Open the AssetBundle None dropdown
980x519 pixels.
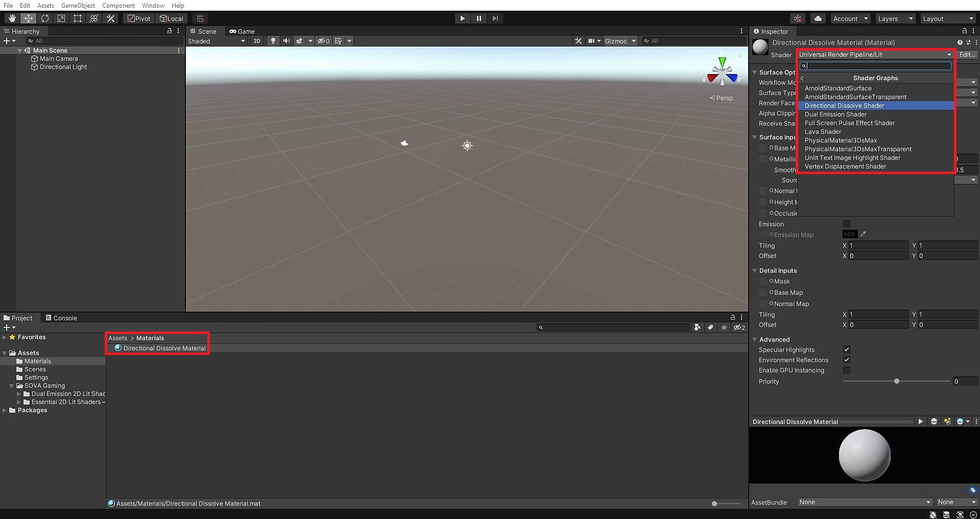tap(865, 502)
